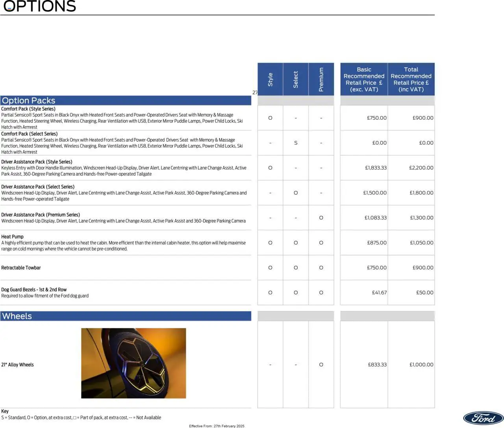
Task: Click £1,083.33 basic price cell
Action: pyautogui.click(x=376, y=218)
